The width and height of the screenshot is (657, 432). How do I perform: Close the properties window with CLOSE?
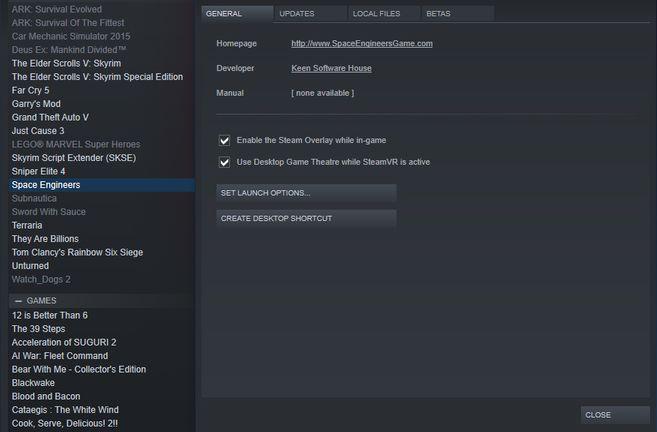(614, 414)
